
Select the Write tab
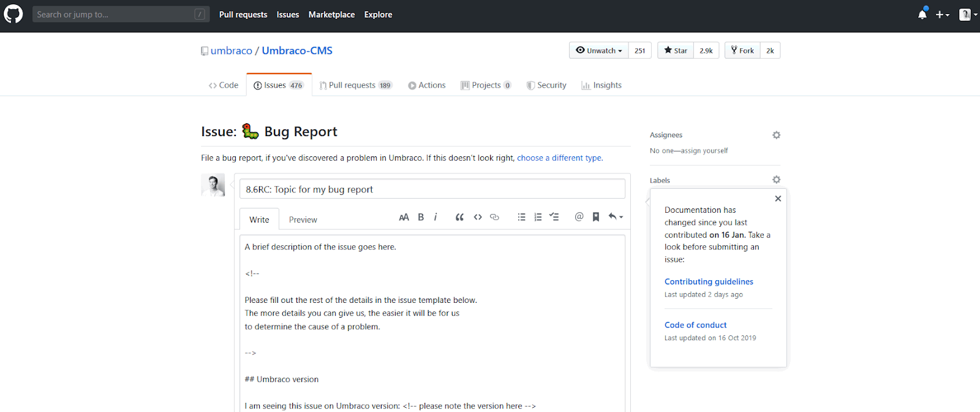point(259,219)
